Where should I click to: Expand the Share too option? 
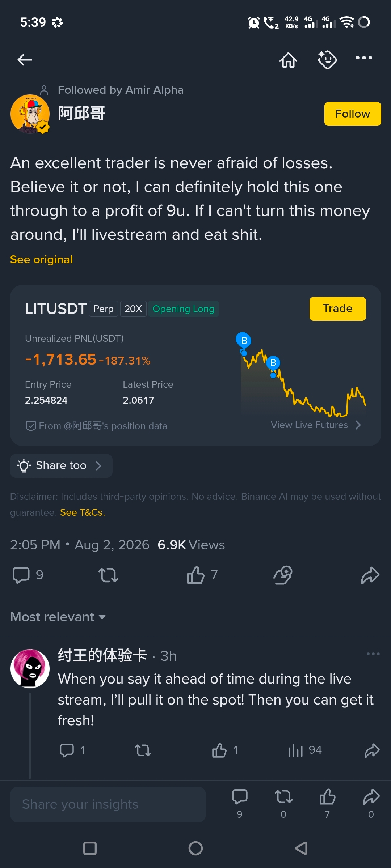click(61, 465)
